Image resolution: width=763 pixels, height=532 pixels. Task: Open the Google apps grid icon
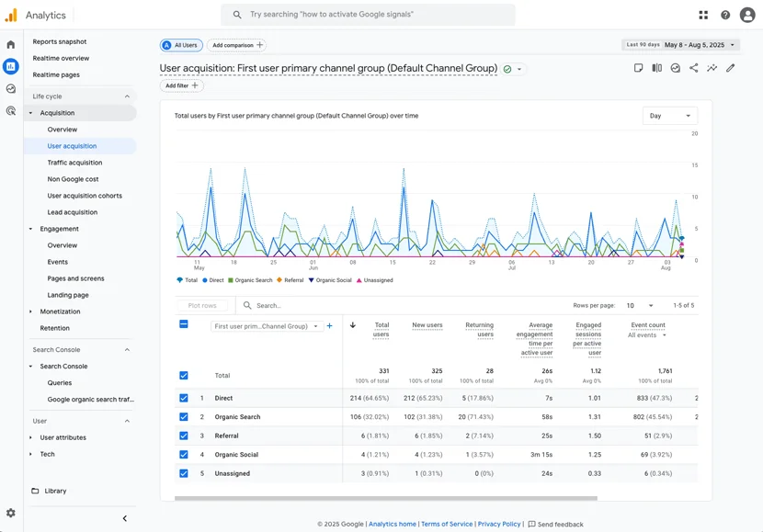pos(703,15)
